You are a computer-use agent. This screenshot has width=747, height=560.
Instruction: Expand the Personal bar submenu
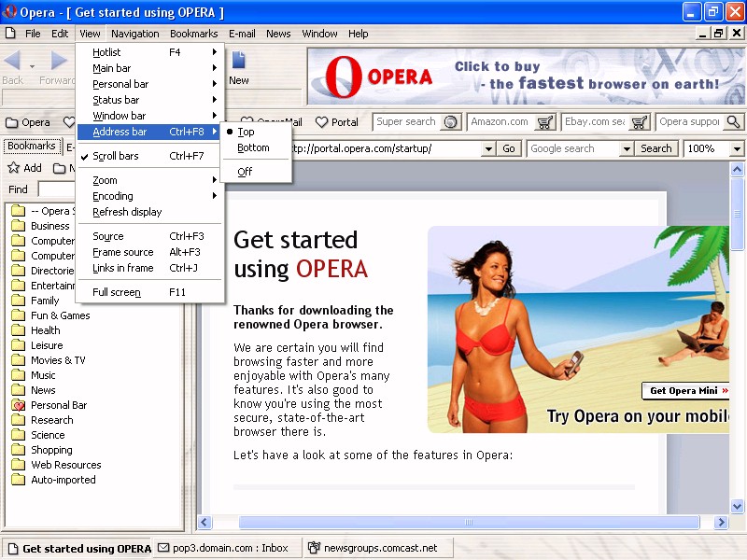[149, 84]
